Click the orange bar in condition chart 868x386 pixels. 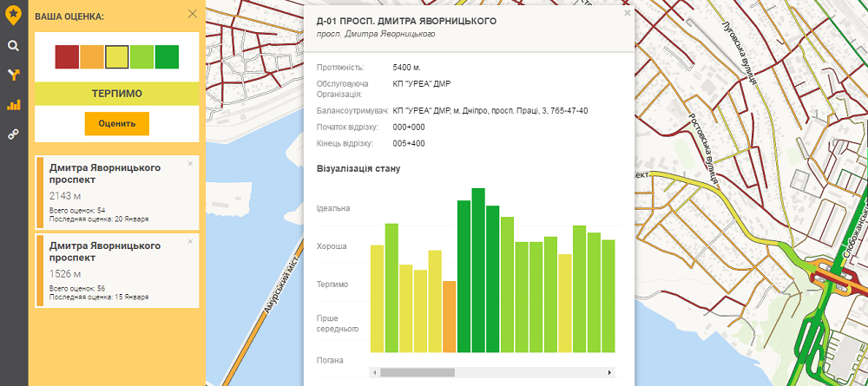450,317
